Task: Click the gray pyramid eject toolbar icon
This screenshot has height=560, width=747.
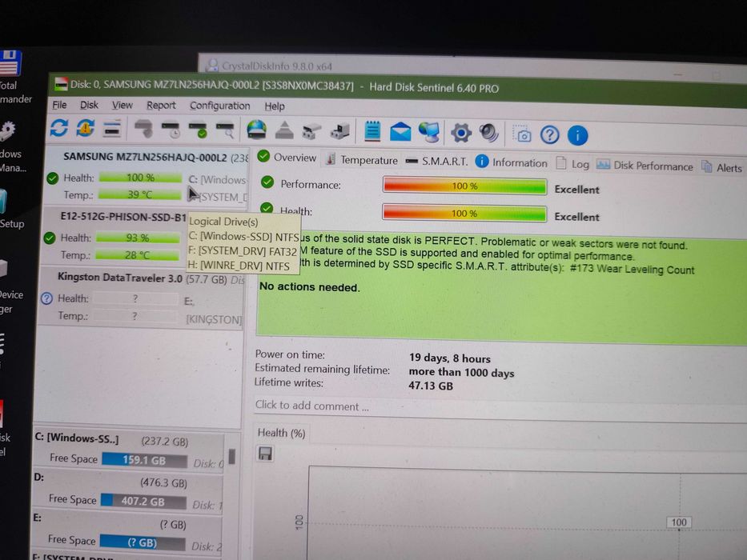Action: click(284, 130)
